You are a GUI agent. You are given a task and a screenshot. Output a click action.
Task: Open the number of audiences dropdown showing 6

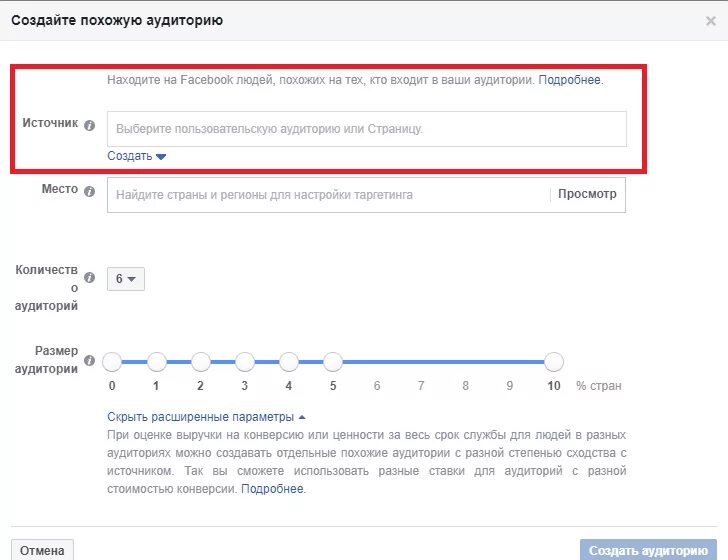click(x=126, y=279)
